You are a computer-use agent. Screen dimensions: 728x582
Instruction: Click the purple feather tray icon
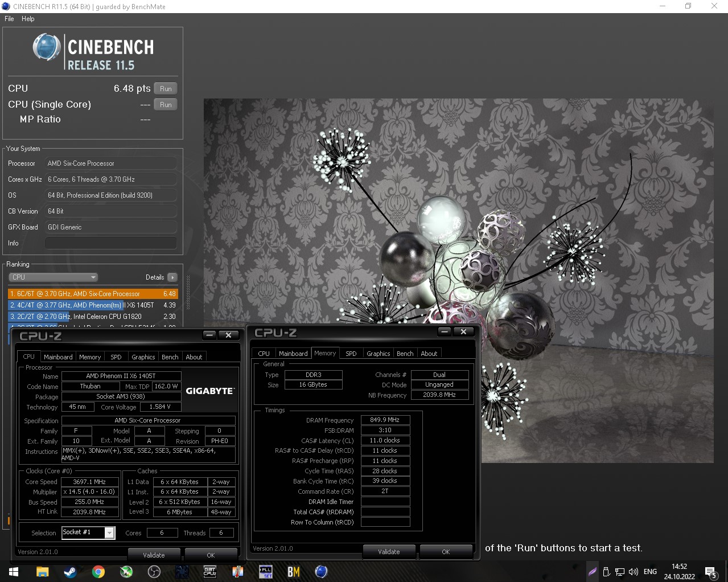point(593,572)
